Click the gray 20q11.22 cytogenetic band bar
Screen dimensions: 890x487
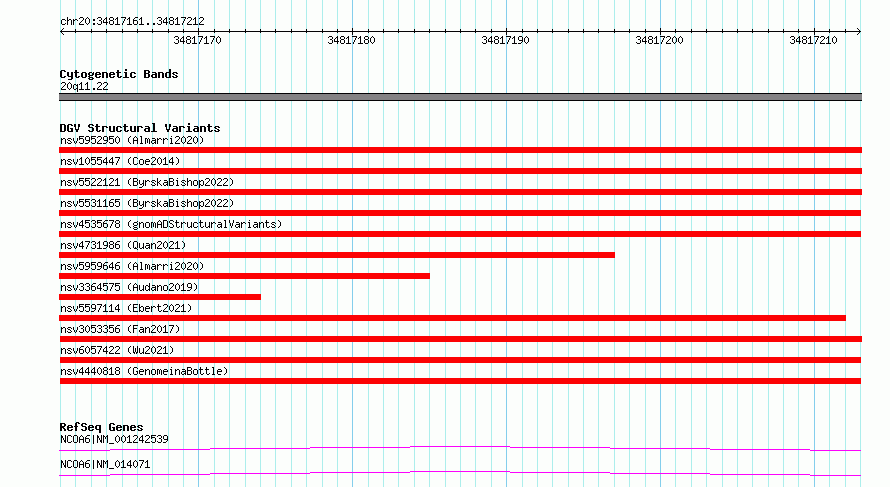(x=460, y=97)
